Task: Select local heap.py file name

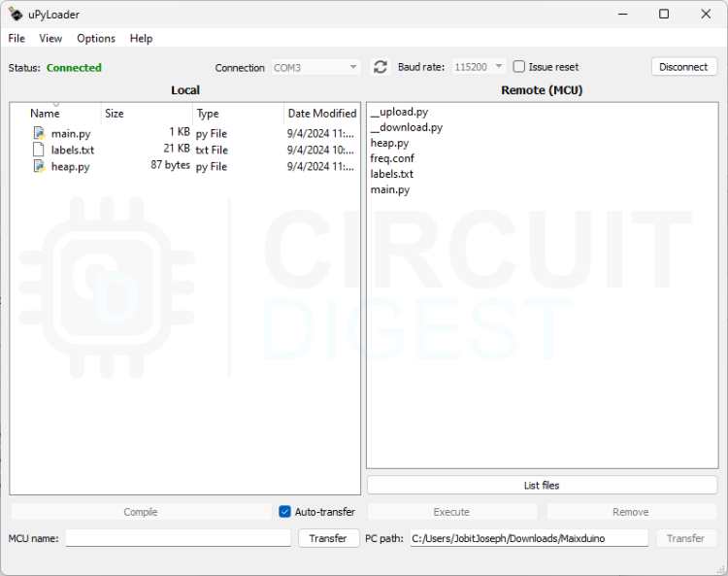Action: pyautogui.click(x=71, y=167)
